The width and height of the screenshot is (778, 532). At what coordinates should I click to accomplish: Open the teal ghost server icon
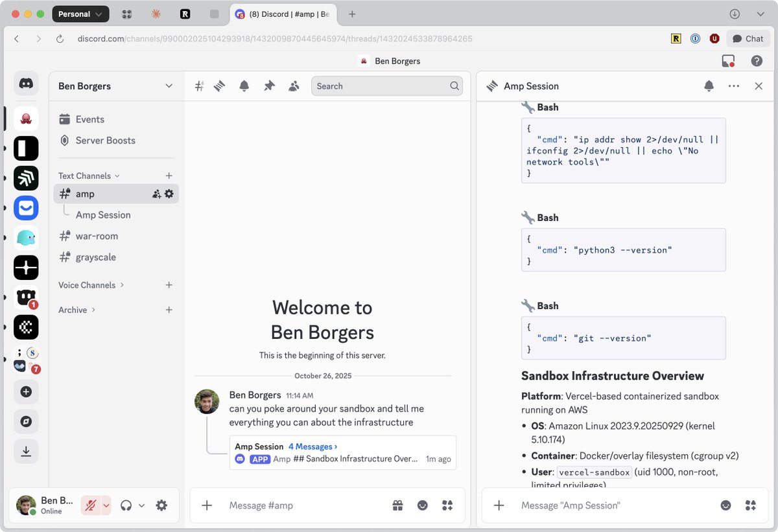tap(26, 238)
